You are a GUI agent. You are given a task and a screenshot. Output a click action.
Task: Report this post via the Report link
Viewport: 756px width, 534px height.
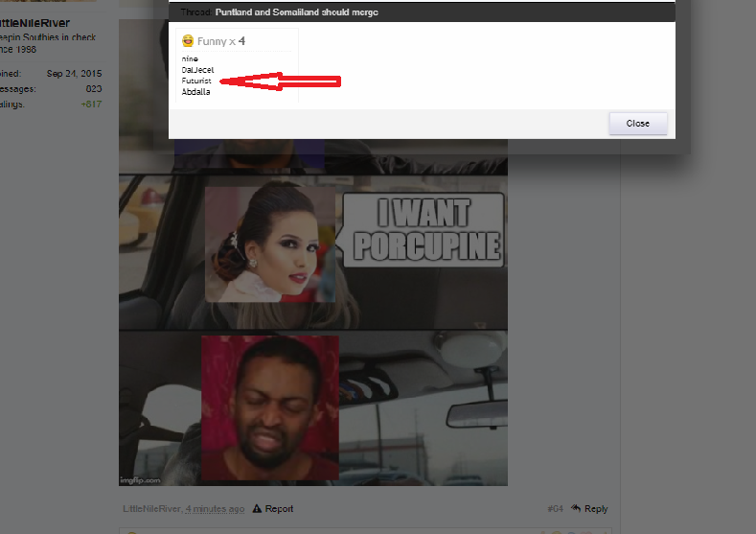click(x=279, y=509)
